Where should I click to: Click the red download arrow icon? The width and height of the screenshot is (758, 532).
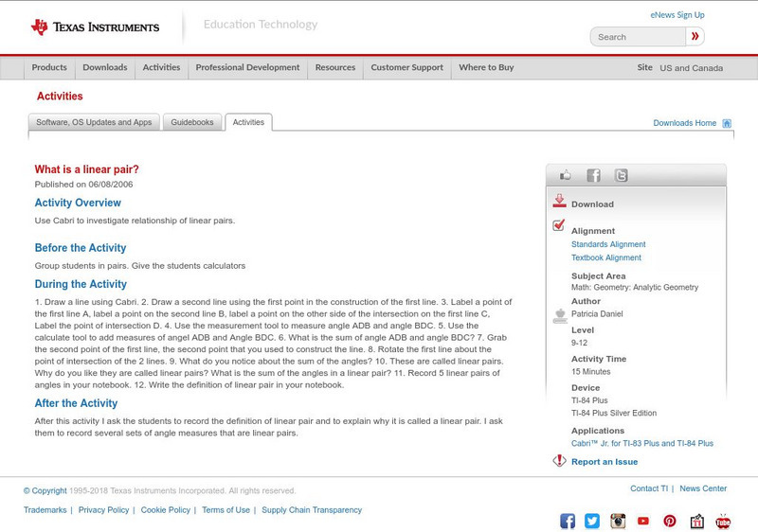[x=559, y=201]
